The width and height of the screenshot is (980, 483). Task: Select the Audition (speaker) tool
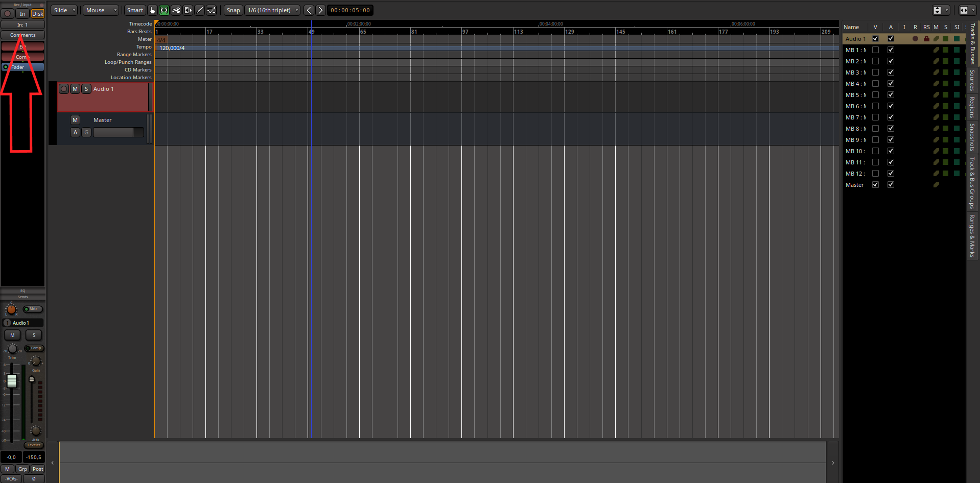188,10
